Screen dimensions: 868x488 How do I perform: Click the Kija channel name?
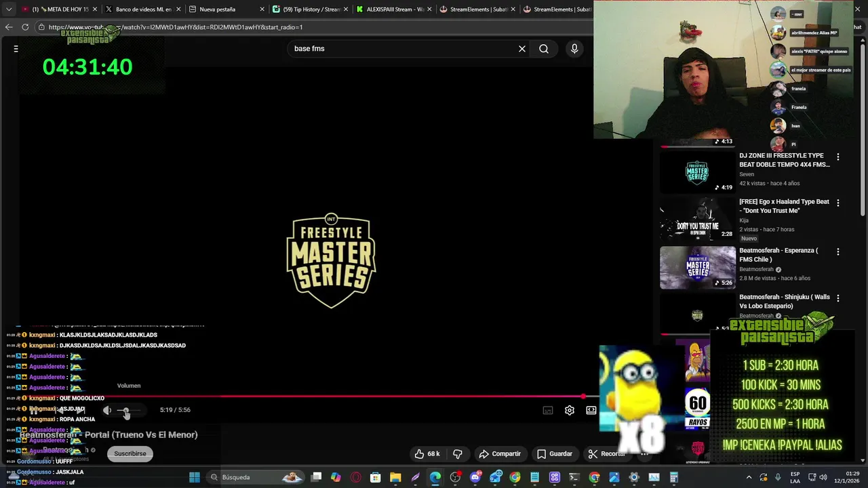point(744,220)
